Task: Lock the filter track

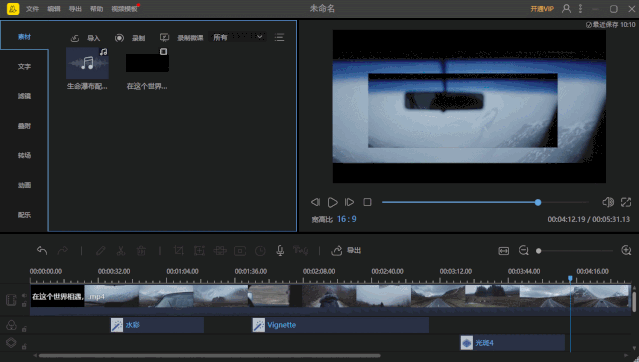Action: point(24,329)
